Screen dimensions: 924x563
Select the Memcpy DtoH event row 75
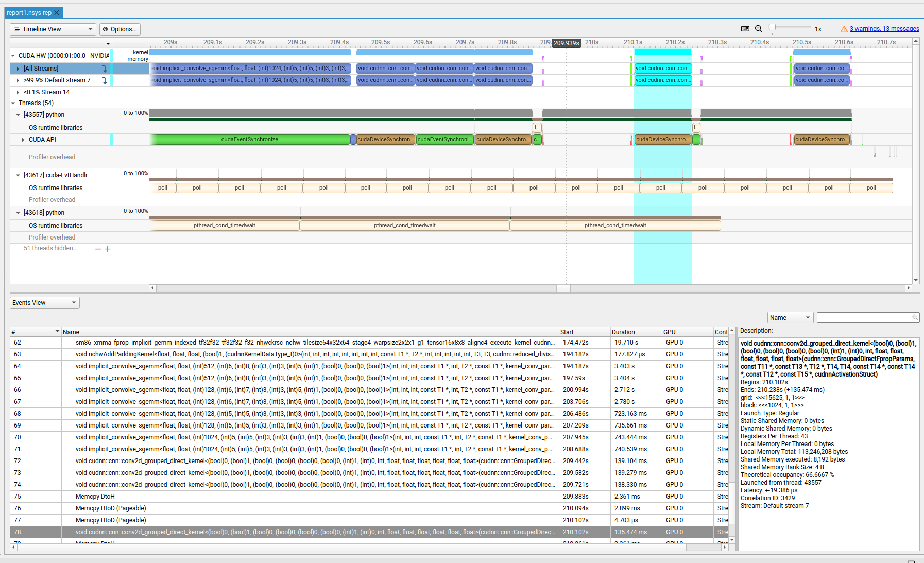tap(309, 497)
